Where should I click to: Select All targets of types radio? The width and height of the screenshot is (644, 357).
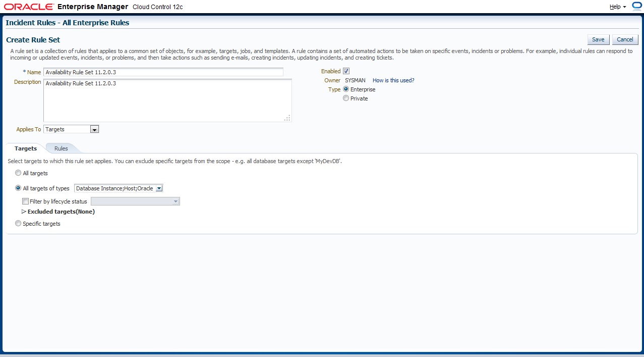click(18, 188)
